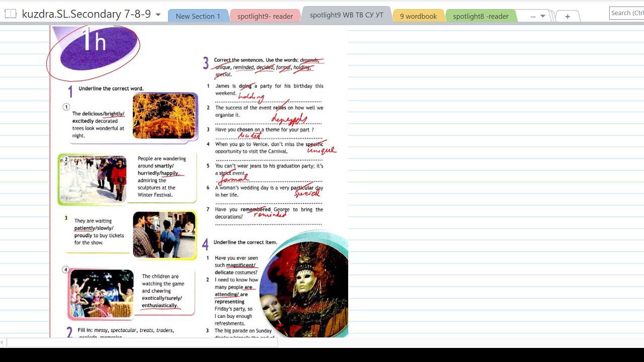Click the Winter Festival ice sculptures photo
This screenshot has width=644, height=362.
click(92, 179)
